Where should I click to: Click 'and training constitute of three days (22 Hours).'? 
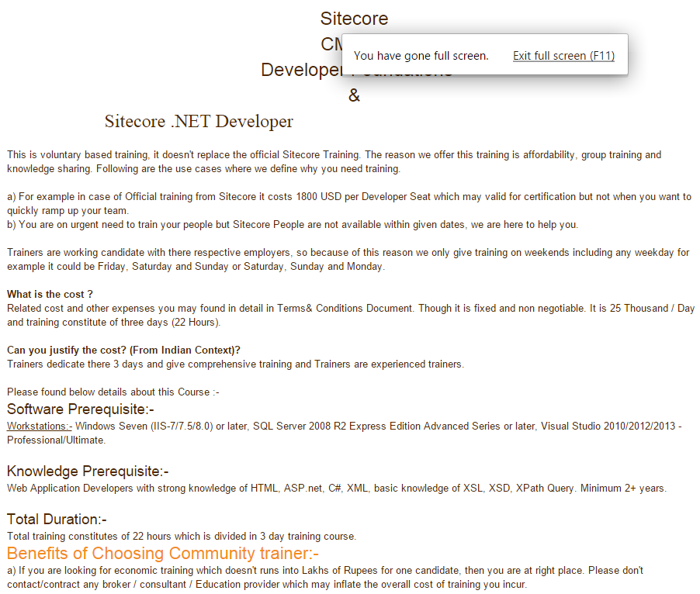113,323
